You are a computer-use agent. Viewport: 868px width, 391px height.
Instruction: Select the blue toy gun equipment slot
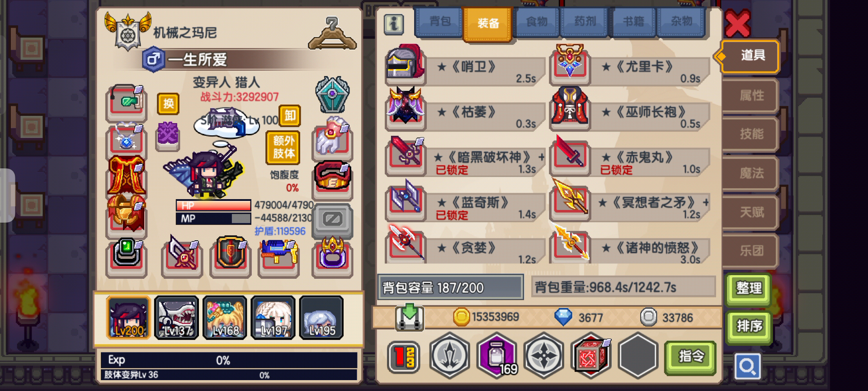pyautogui.click(x=279, y=256)
